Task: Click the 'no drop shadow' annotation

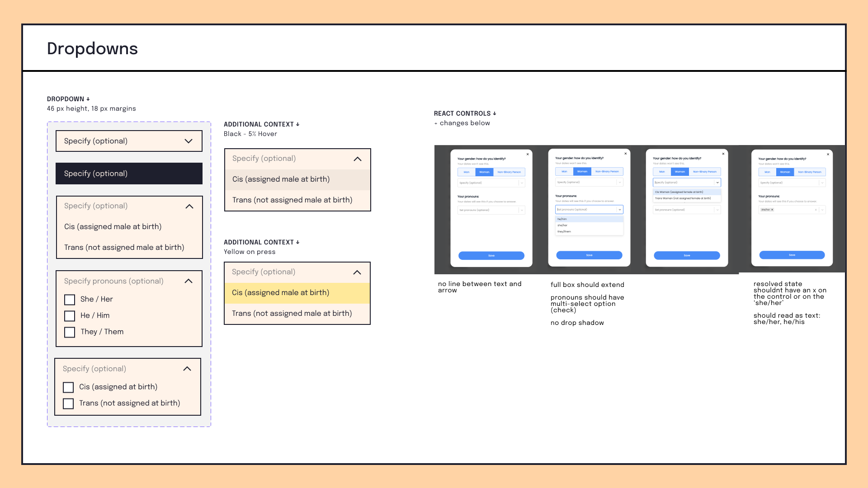Action: 577,323
